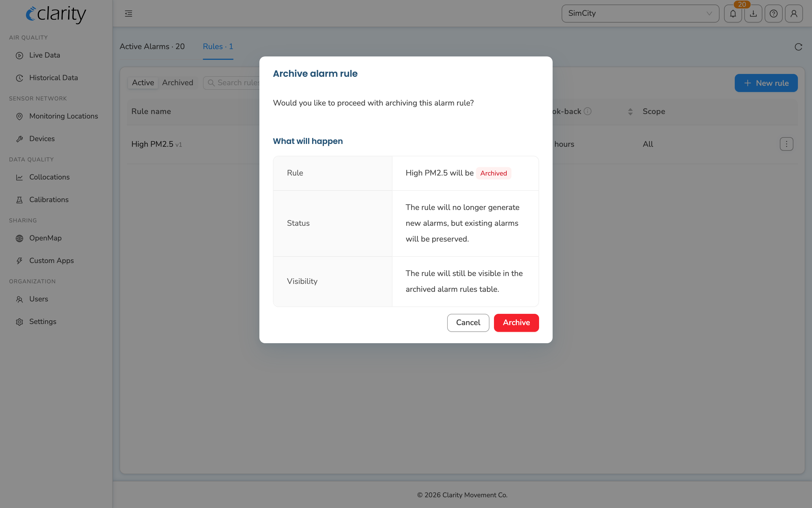Image resolution: width=812 pixels, height=508 pixels.
Task: Select the Rules tab
Action: pos(218,47)
